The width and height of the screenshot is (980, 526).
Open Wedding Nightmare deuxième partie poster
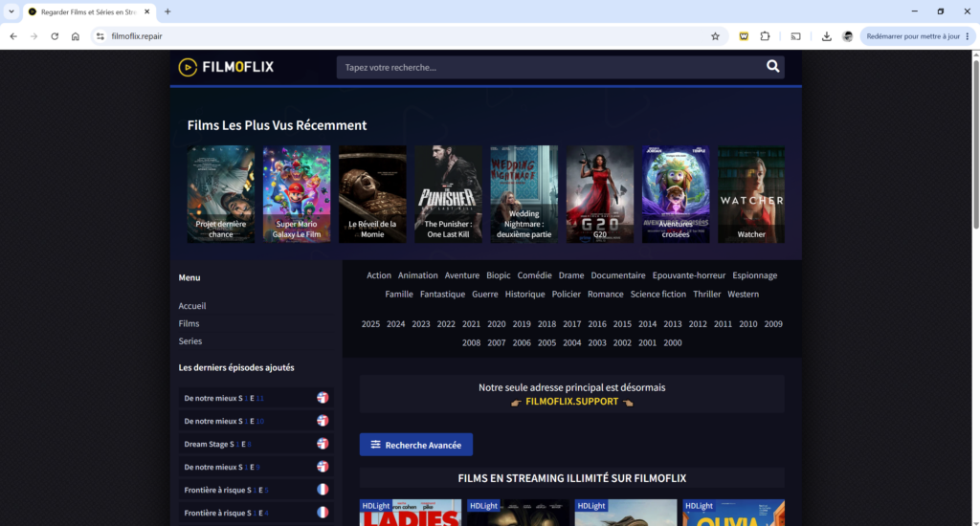coord(523,194)
